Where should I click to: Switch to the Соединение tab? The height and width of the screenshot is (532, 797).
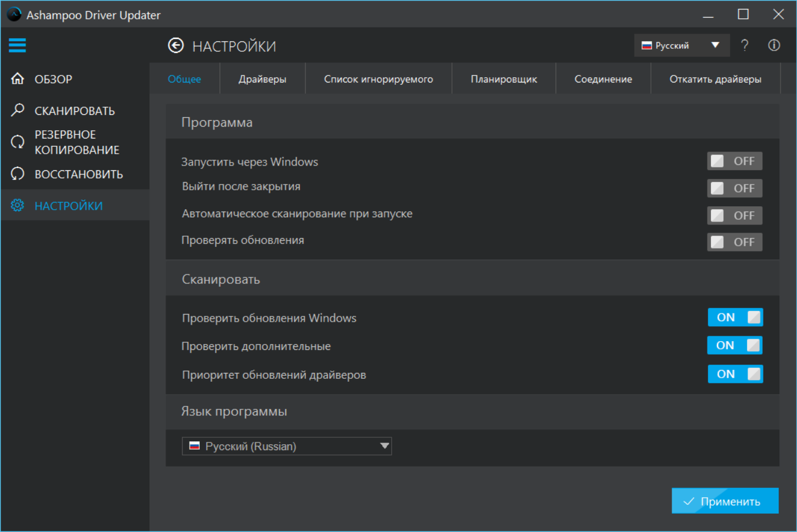(603, 79)
